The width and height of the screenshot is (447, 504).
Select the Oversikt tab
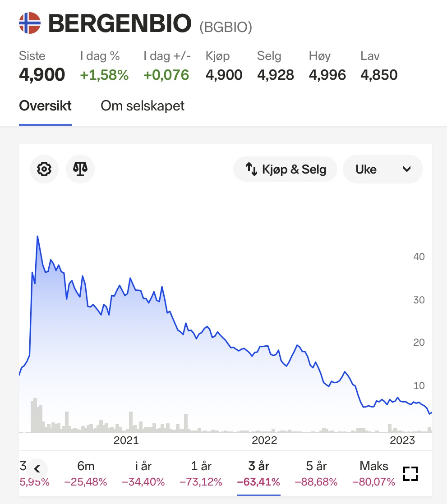[46, 106]
